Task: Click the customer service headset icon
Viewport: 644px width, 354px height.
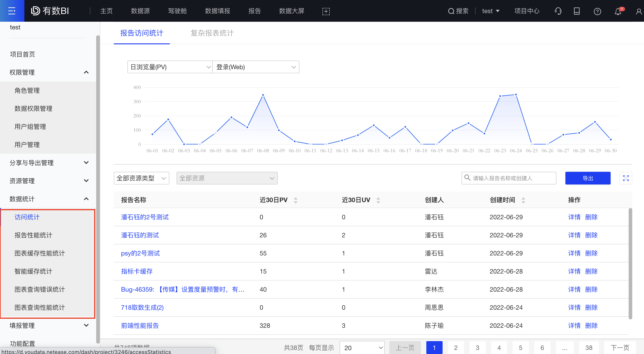Action: pos(558,11)
